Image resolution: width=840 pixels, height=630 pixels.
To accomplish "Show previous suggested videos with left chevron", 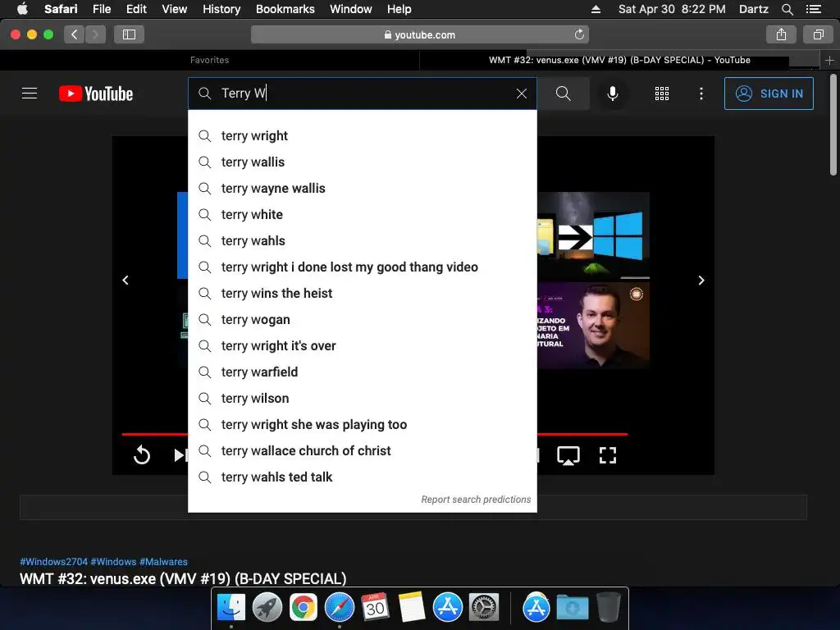I will pos(126,281).
